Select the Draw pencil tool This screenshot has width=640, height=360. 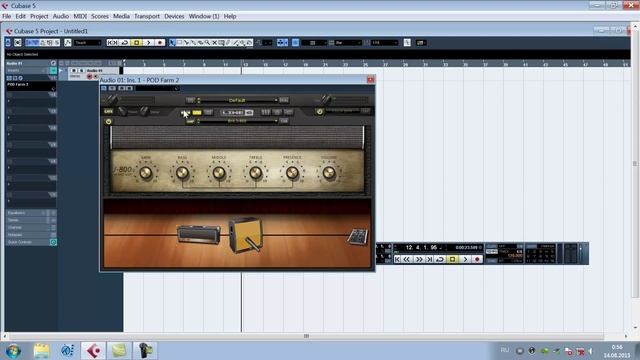228,42
